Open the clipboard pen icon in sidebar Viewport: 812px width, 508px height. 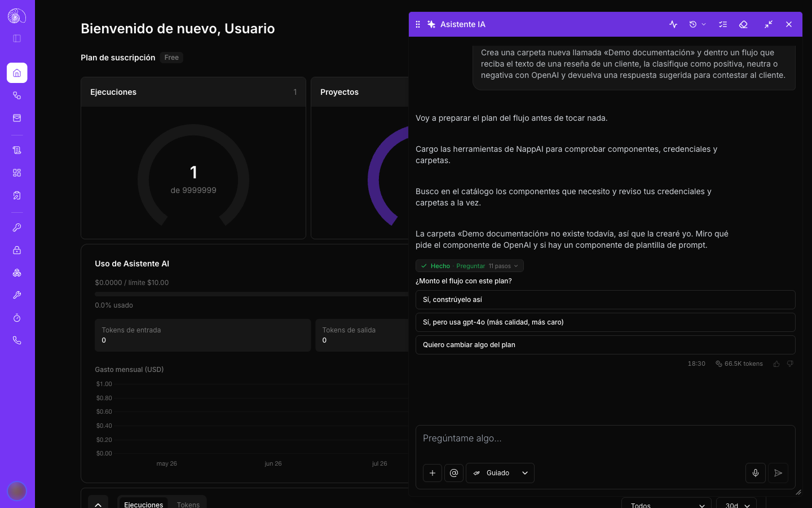pos(17,195)
